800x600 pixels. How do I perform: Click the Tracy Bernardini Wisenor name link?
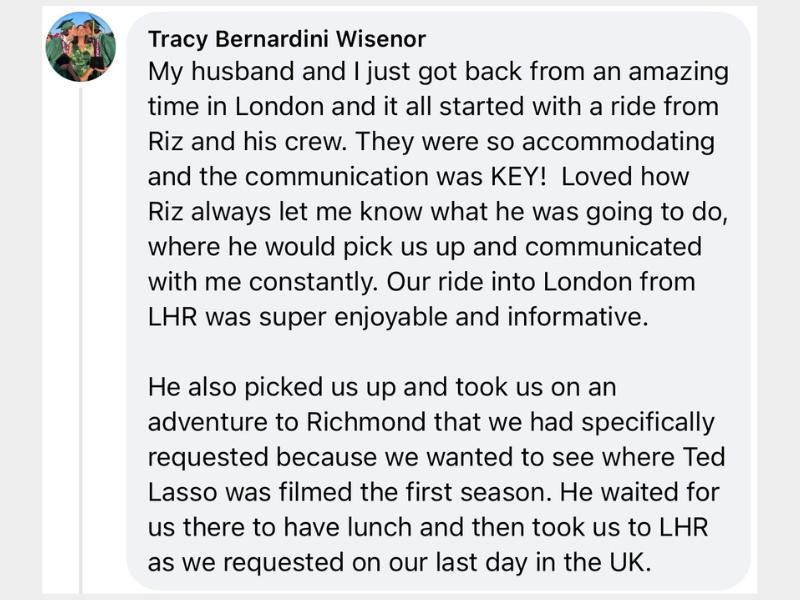tap(287, 39)
